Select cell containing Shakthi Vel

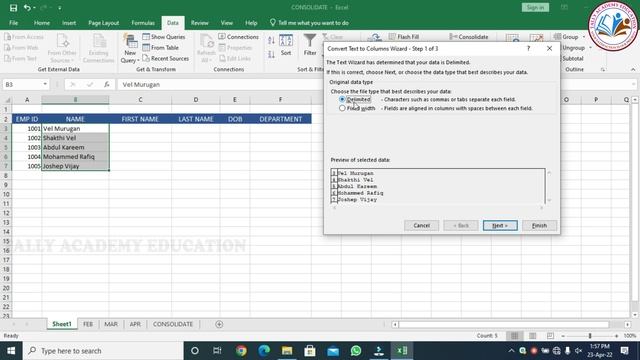[75, 138]
